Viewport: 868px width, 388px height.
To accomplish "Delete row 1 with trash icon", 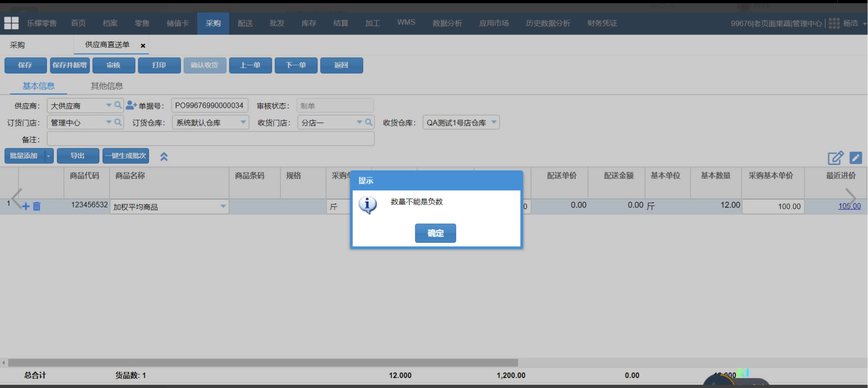I will point(37,206).
